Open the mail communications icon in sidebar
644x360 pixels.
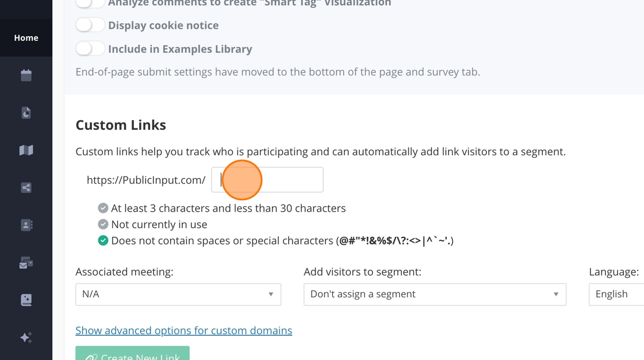pos(26,263)
